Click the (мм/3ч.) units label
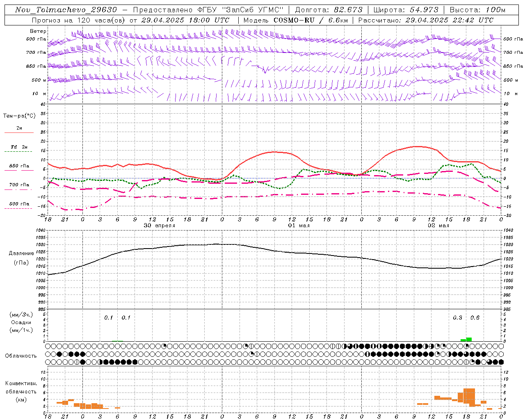Image resolution: width=525 pixels, height=420 pixels. [21, 315]
